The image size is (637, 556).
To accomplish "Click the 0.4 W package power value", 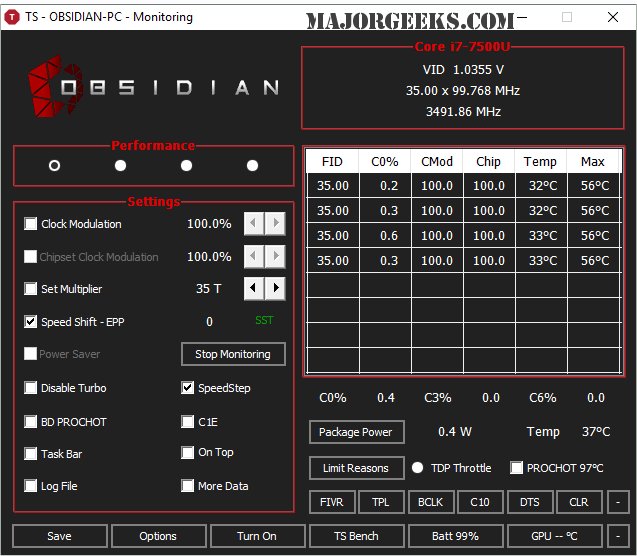I will [455, 432].
